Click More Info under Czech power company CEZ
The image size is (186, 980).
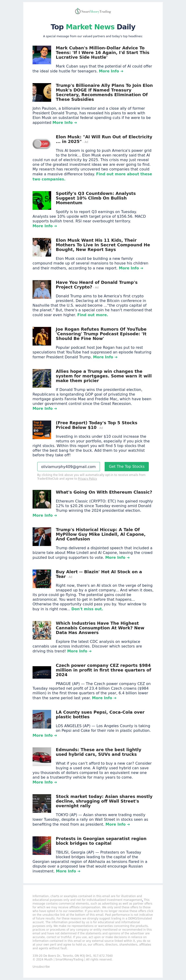[x=104, y=698]
